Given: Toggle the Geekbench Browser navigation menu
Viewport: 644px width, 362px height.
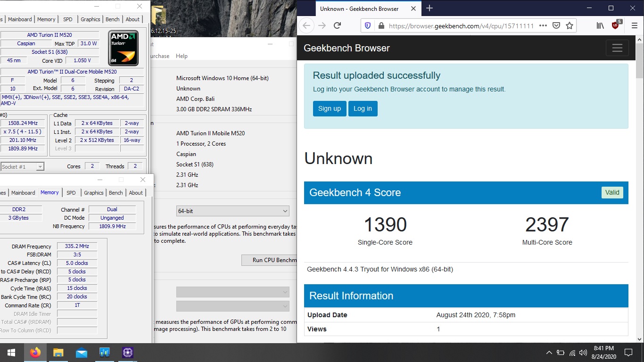Looking at the screenshot, I should (617, 48).
